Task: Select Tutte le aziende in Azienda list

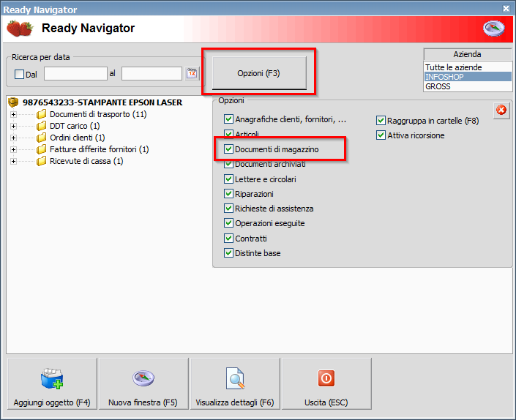Action: click(x=468, y=67)
